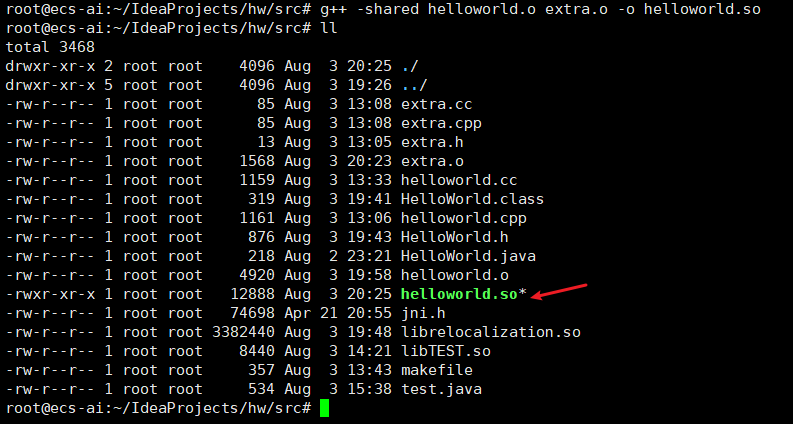Click the file name HelloWorld.java

468,256
